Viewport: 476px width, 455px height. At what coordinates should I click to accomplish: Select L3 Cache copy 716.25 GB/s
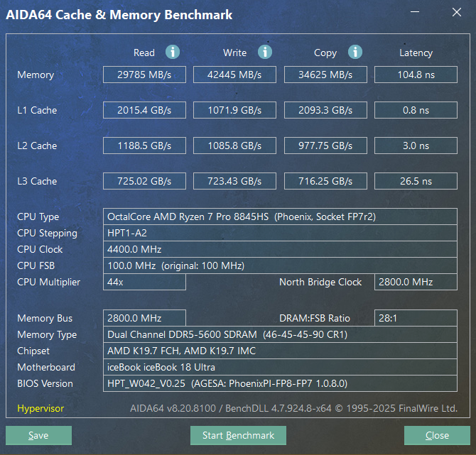pos(325,181)
